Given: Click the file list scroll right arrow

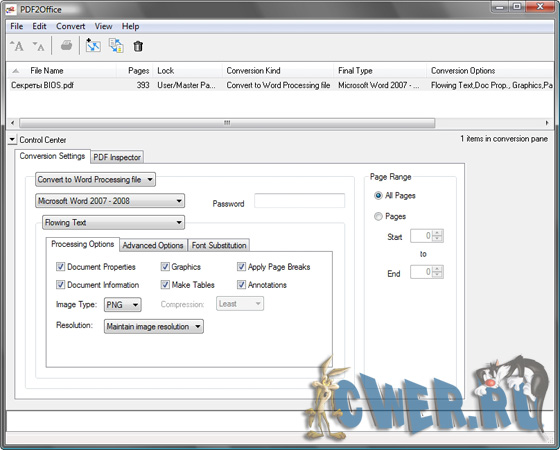Looking at the screenshot, I should tap(547, 123).
